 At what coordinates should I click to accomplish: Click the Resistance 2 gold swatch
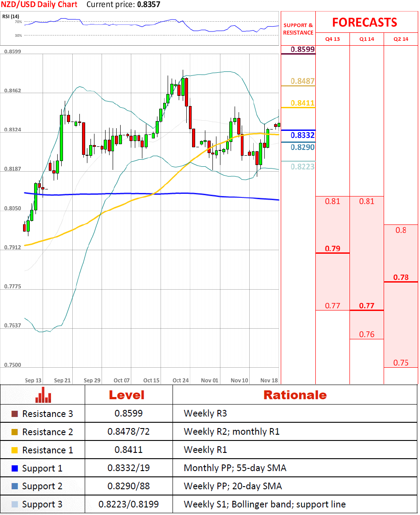point(15,432)
